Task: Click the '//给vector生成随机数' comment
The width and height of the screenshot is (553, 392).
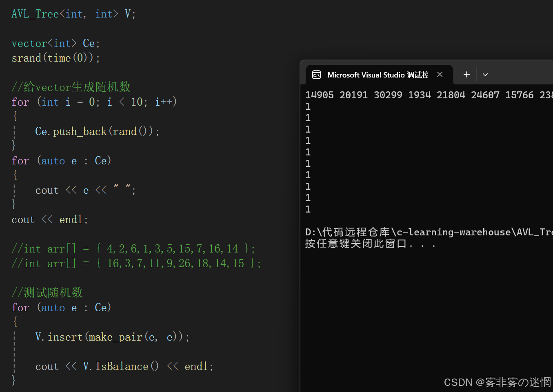Action: click(x=71, y=87)
